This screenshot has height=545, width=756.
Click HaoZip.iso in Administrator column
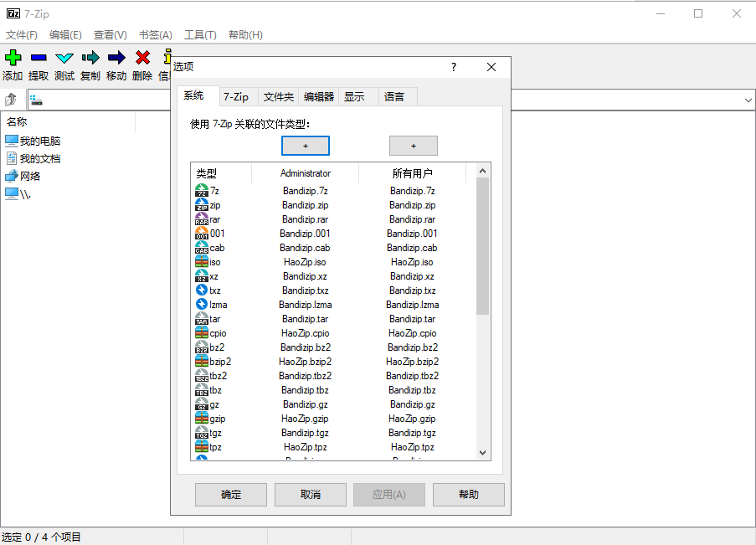tap(305, 262)
